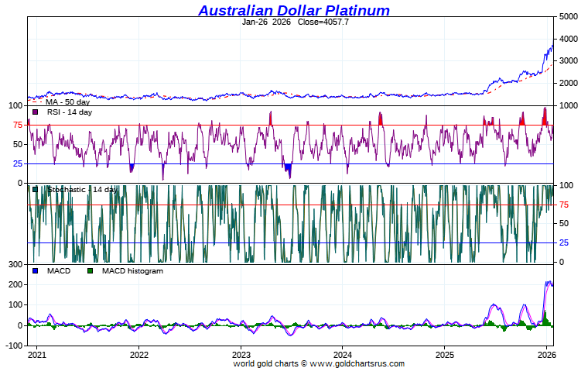Click the world gold charts copyright text
Screen dimensions: 588x368
[319, 363]
